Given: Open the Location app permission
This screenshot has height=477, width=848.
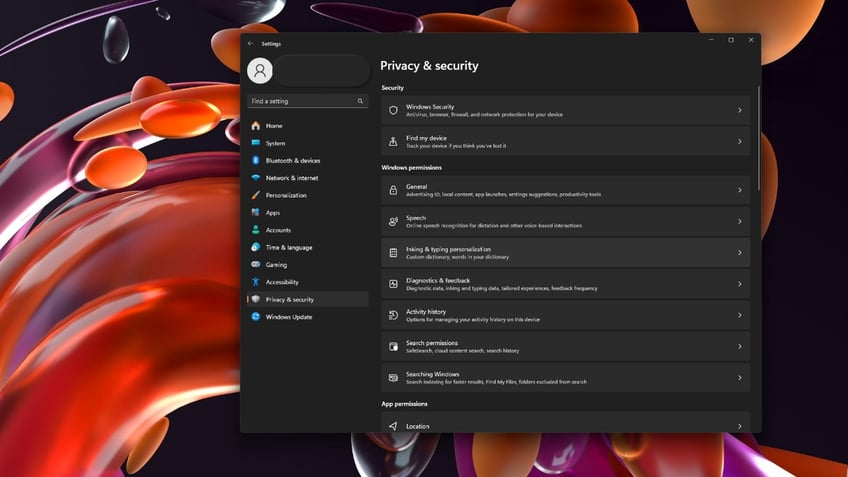Looking at the screenshot, I should (565, 422).
